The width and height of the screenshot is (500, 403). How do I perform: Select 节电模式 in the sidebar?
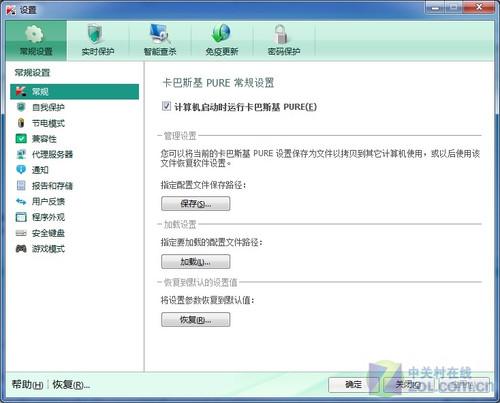(x=48, y=123)
